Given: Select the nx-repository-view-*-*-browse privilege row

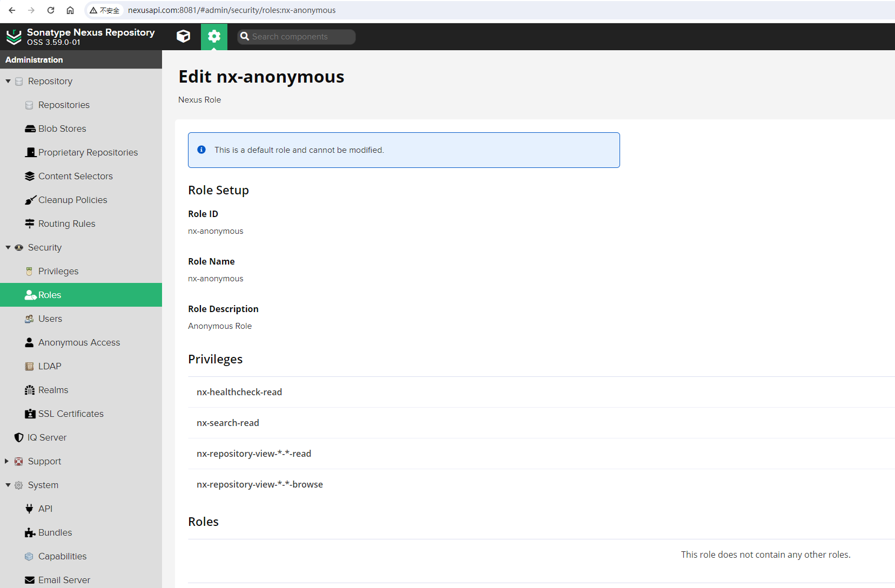Looking at the screenshot, I should click(541, 484).
